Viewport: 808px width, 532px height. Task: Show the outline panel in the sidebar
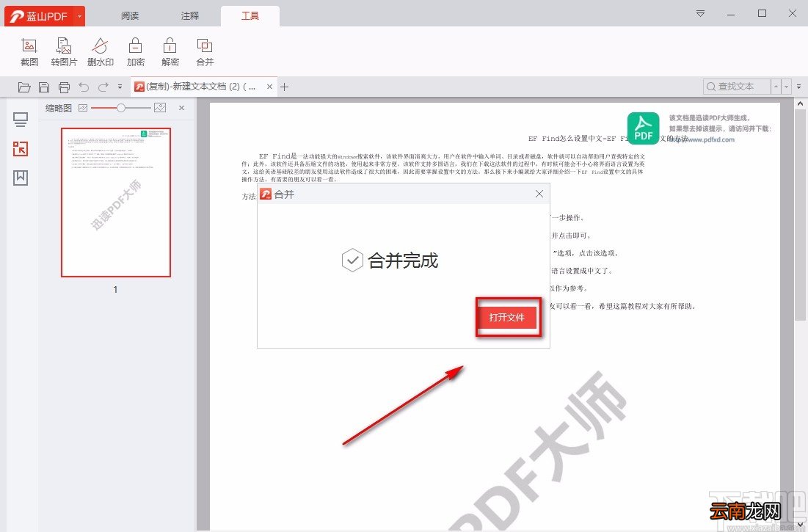click(x=21, y=120)
